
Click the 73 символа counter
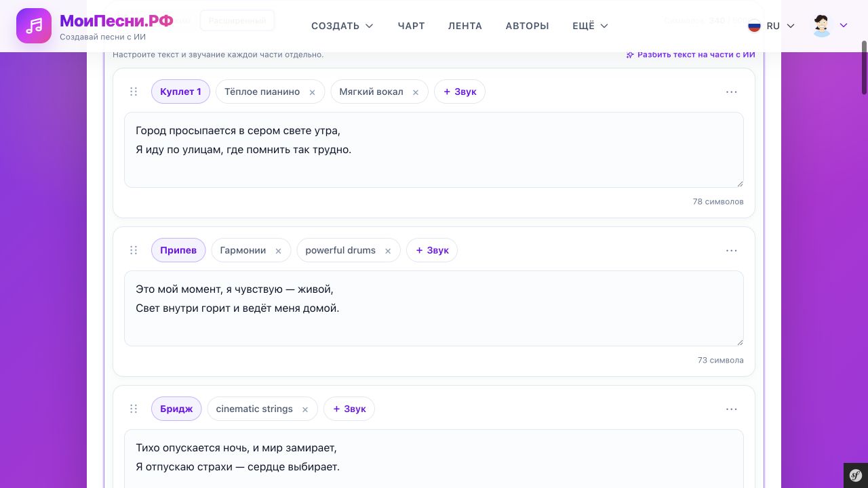click(721, 360)
